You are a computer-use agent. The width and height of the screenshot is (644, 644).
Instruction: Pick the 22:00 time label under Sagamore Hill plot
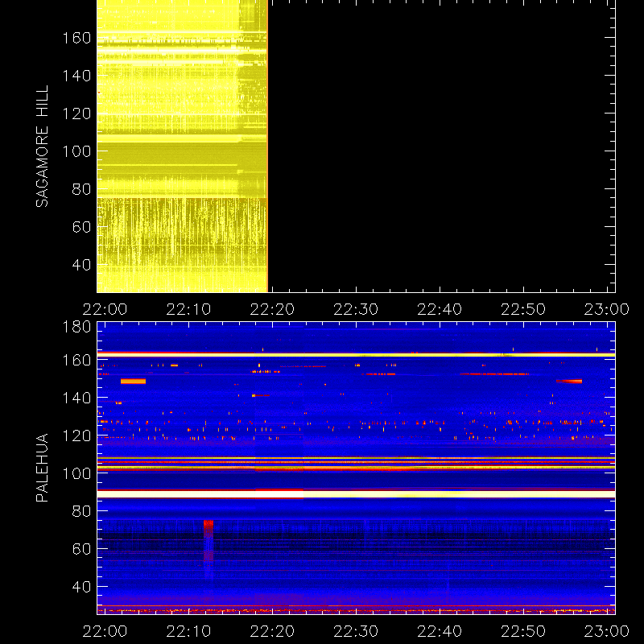[x=105, y=309]
